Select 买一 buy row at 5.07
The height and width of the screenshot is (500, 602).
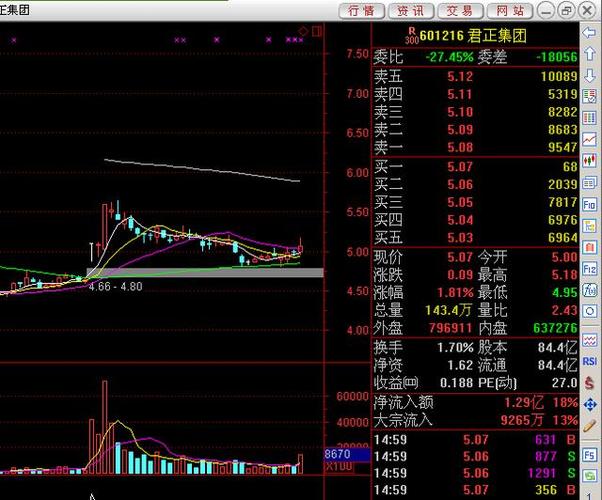point(475,166)
